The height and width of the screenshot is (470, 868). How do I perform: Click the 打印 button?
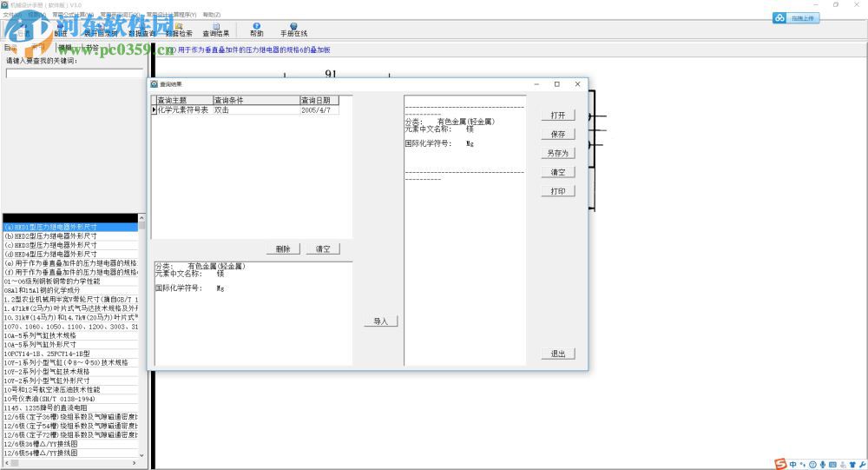(x=558, y=191)
